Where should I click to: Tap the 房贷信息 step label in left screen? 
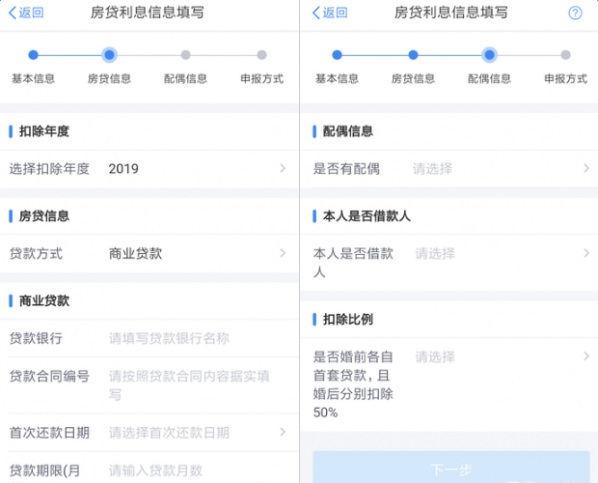tap(109, 79)
